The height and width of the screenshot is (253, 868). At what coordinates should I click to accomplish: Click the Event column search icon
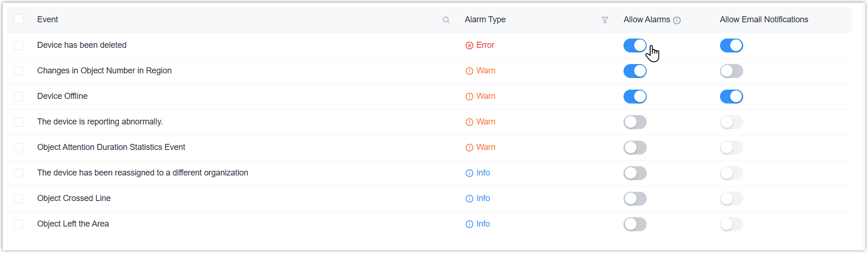(446, 20)
